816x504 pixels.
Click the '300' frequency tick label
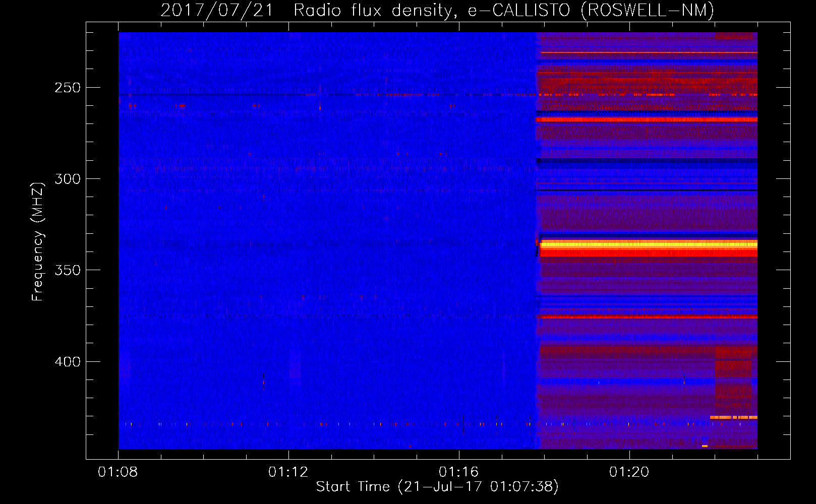tap(68, 179)
